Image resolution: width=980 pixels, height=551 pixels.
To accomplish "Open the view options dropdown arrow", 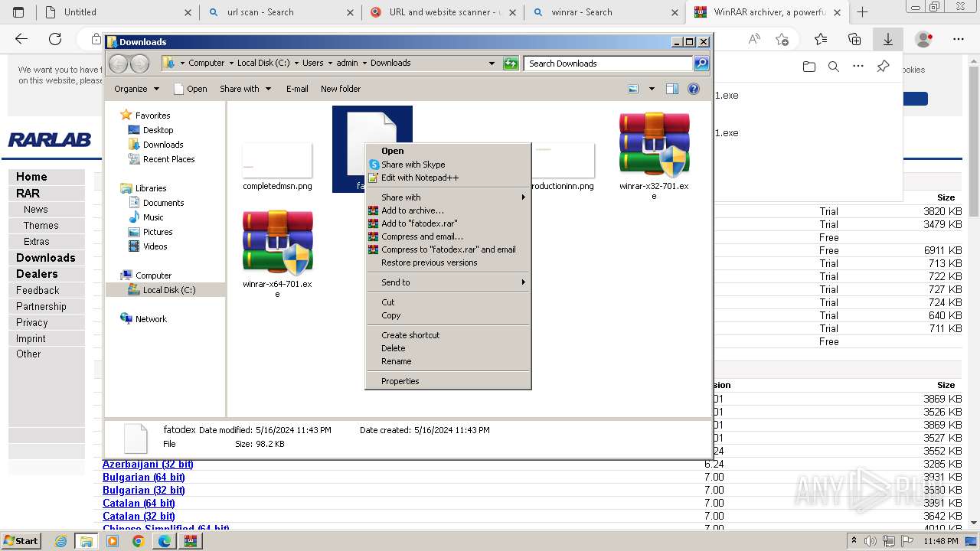I will 652,89.
